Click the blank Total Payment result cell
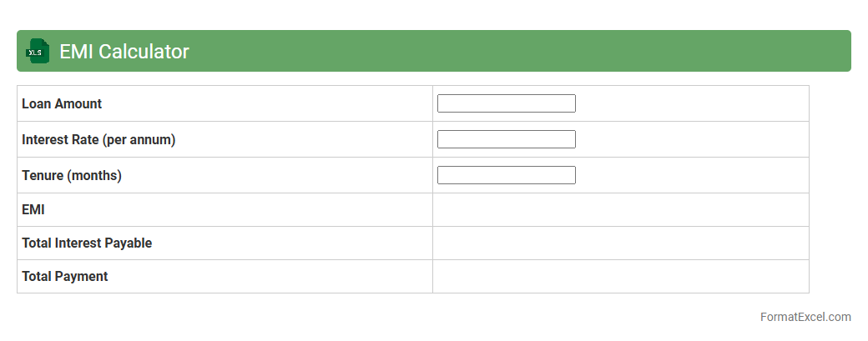 [620, 277]
